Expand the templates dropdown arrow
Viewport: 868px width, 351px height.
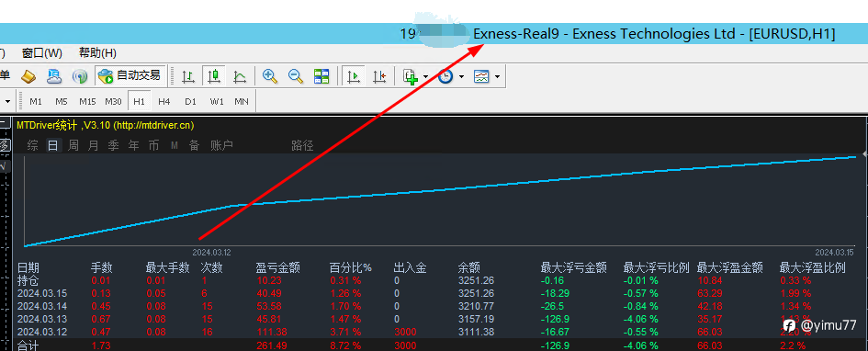tap(497, 77)
